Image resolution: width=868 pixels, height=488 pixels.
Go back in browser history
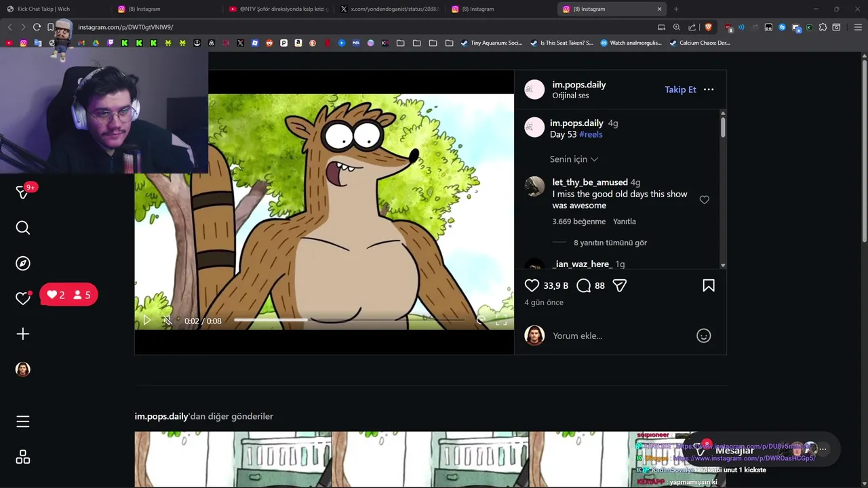(9, 27)
